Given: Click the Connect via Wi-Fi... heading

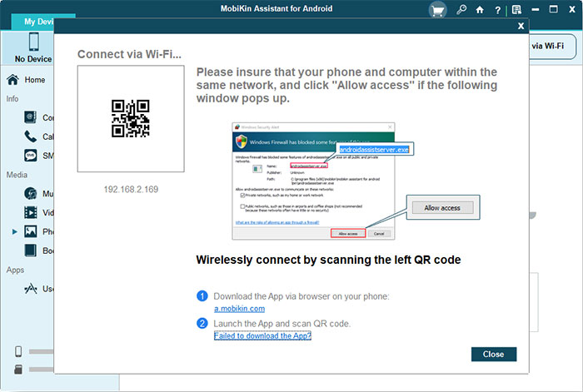Looking at the screenshot, I should [129, 54].
